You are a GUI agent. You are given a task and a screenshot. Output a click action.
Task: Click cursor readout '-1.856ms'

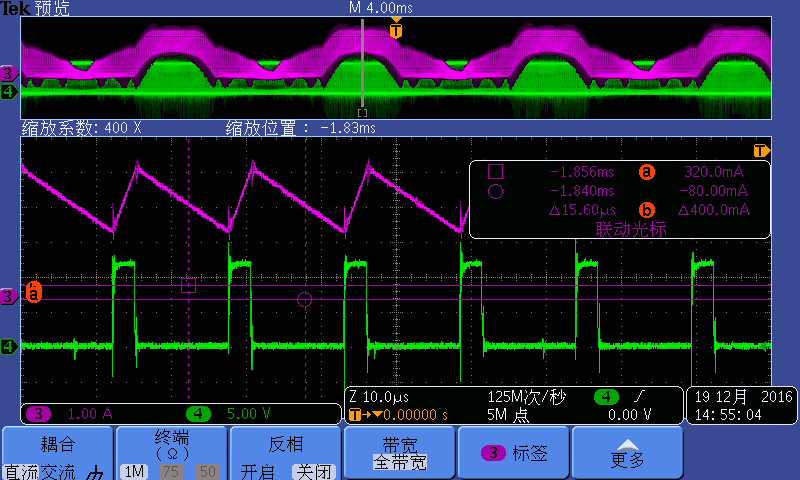click(x=582, y=172)
